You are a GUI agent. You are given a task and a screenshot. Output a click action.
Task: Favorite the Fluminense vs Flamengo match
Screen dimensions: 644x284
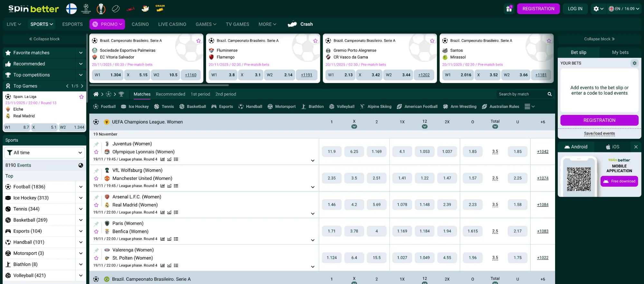click(315, 41)
